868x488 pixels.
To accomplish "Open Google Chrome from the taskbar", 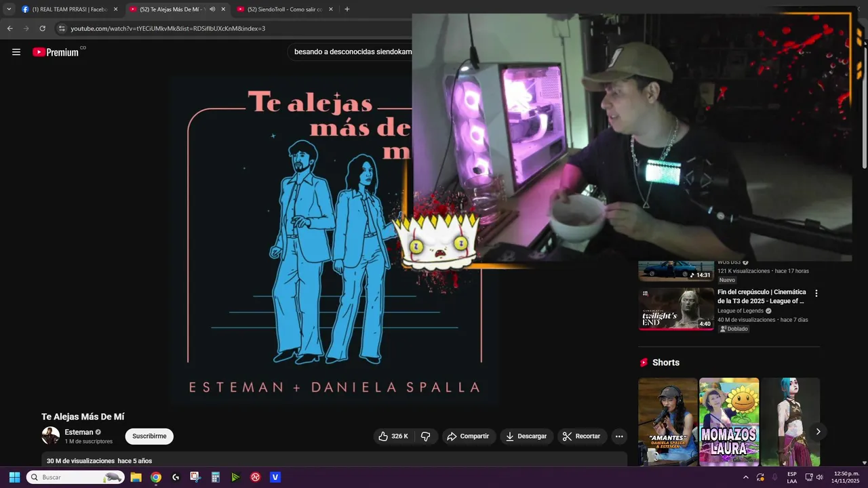I will pos(156,477).
